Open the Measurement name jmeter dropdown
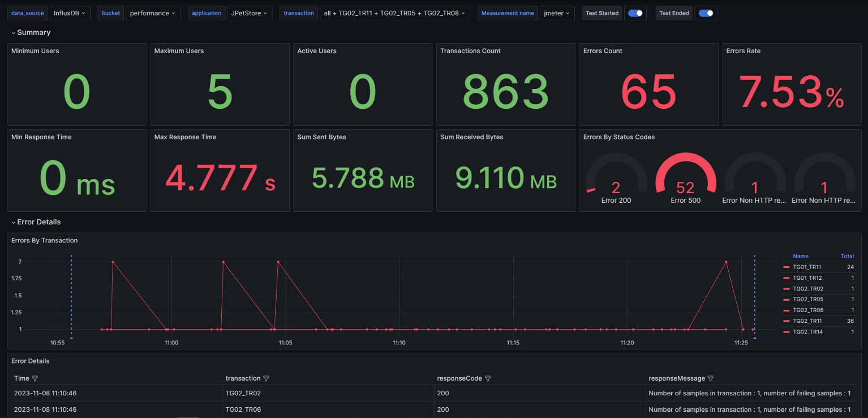The width and height of the screenshot is (868, 418). pyautogui.click(x=557, y=13)
